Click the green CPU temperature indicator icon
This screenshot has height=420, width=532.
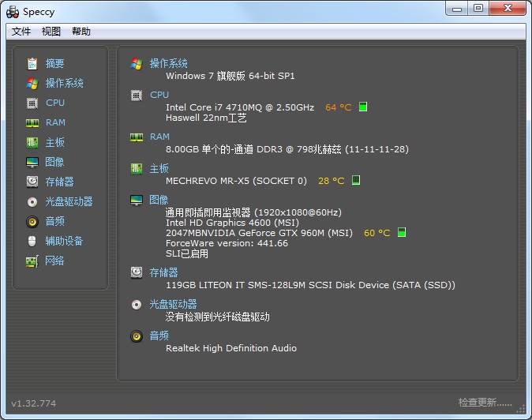click(x=363, y=107)
